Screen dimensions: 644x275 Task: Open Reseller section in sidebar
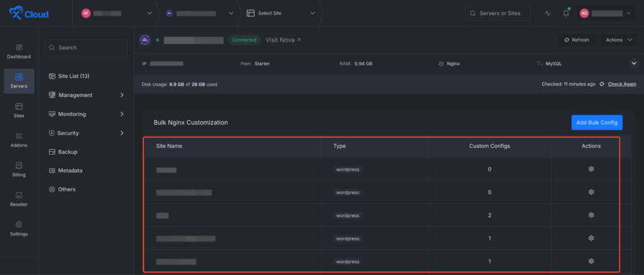(19, 199)
